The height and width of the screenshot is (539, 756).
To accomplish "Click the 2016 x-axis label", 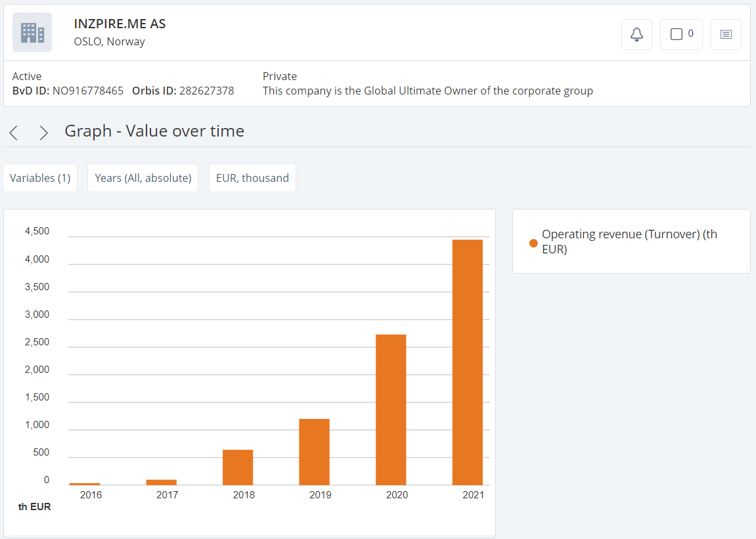I will pyautogui.click(x=91, y=494).
